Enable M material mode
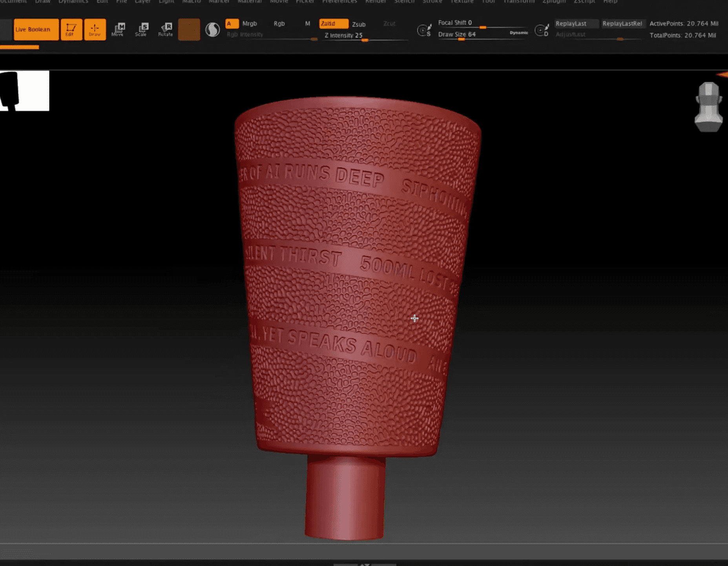 307,24
